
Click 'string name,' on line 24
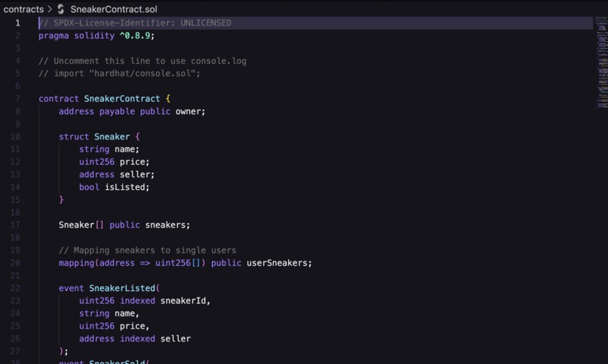[x=109, y=314]
